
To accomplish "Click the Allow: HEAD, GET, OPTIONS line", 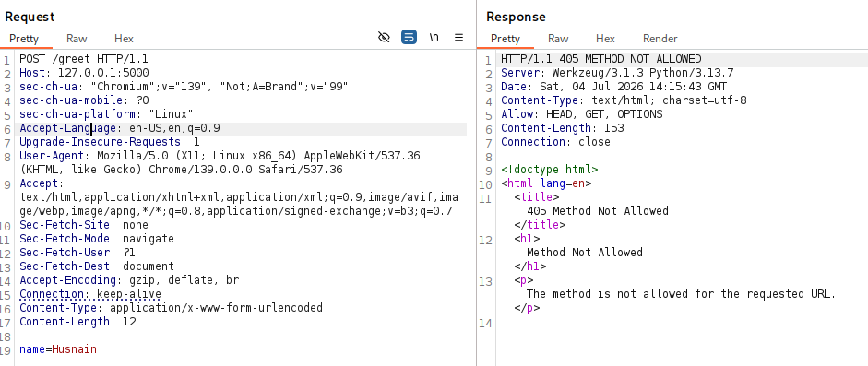I will 582,114.
